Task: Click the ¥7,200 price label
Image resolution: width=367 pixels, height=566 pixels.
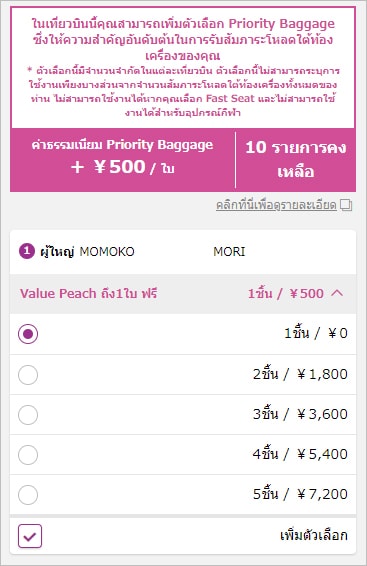Action: pos(322,494)
